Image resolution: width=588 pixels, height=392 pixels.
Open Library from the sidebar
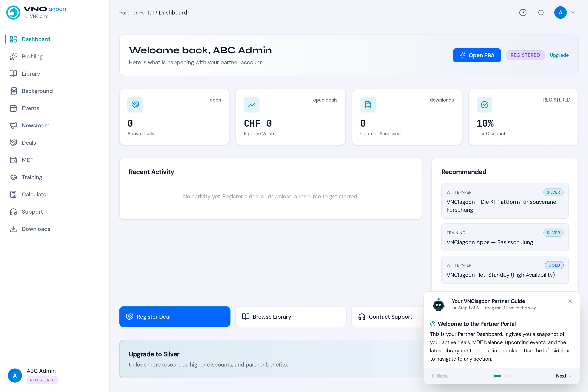point(55,74)
